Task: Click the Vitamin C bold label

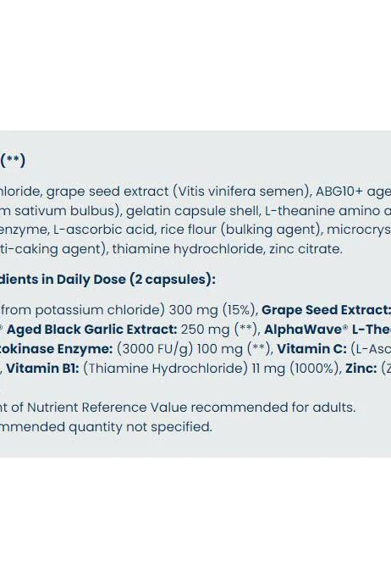Action: [311, 349]
